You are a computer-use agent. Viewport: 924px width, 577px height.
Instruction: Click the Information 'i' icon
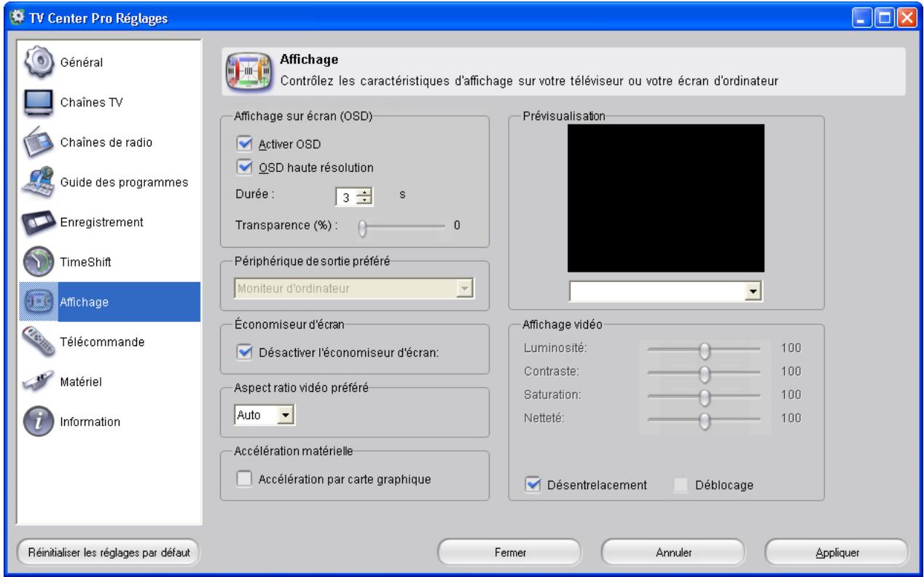pyautogui.click(x=38, y=421)
